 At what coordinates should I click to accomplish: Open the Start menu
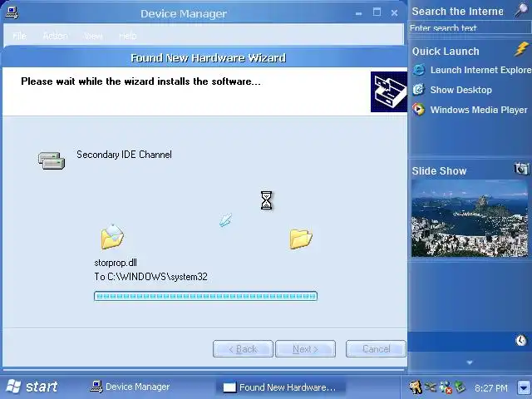coord(32,387)
